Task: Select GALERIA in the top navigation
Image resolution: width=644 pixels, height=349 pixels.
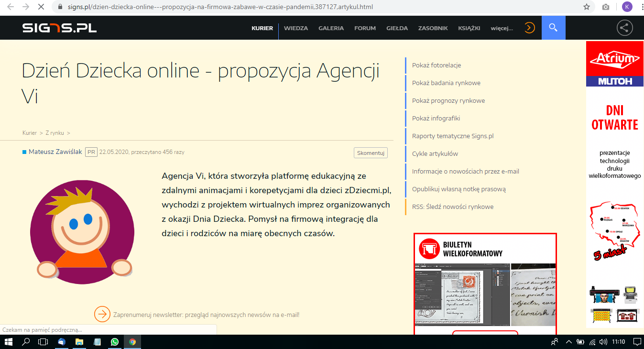Action: 331,28
